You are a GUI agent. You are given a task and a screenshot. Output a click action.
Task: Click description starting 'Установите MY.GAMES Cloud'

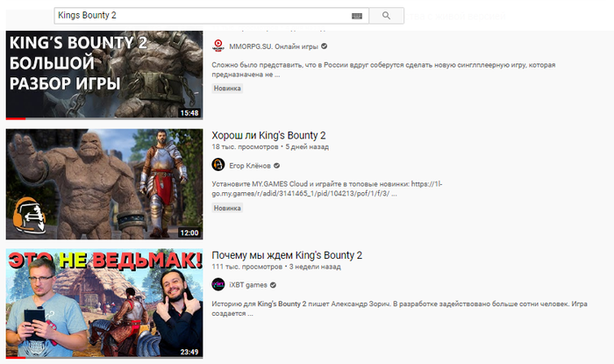327,189
